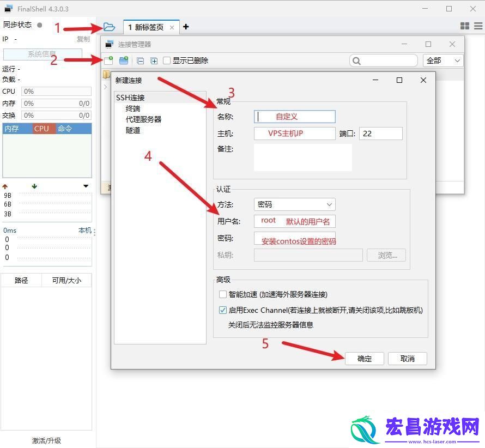Focus the 名称 input field

(294, 117)
